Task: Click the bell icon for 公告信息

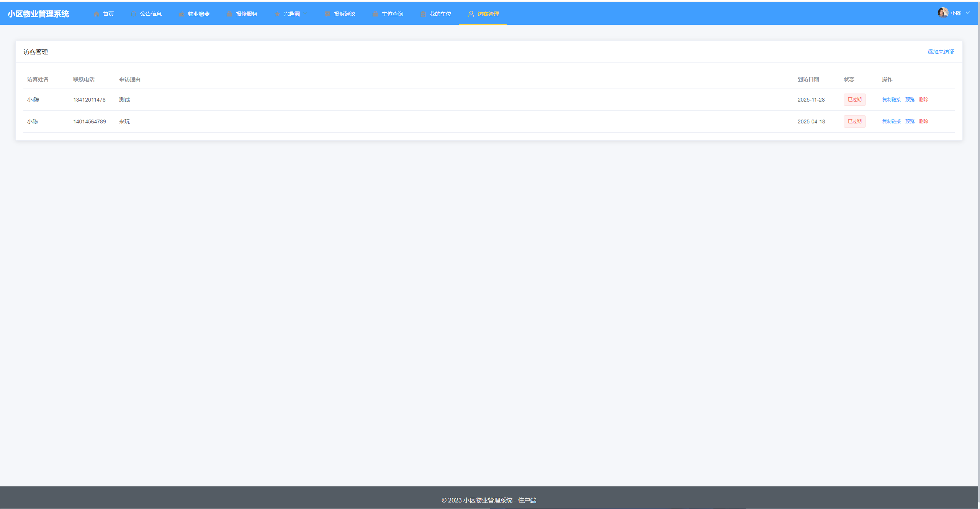Action: tap(134, 14)
